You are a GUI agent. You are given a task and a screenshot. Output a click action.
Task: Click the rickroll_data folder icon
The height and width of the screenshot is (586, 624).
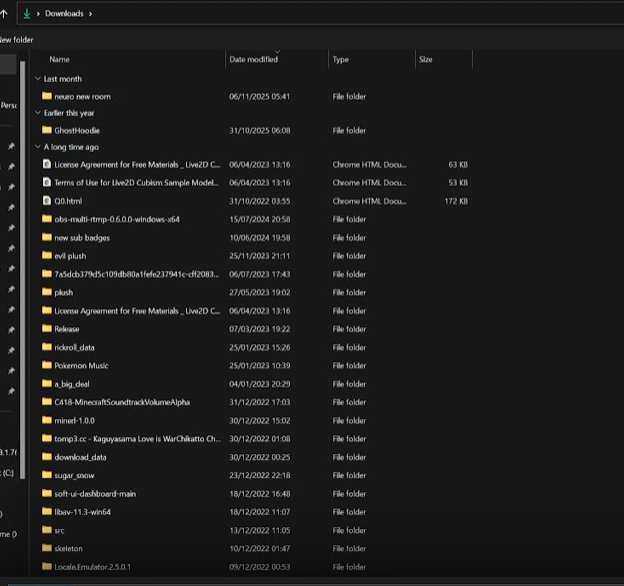tap(46, 347)
